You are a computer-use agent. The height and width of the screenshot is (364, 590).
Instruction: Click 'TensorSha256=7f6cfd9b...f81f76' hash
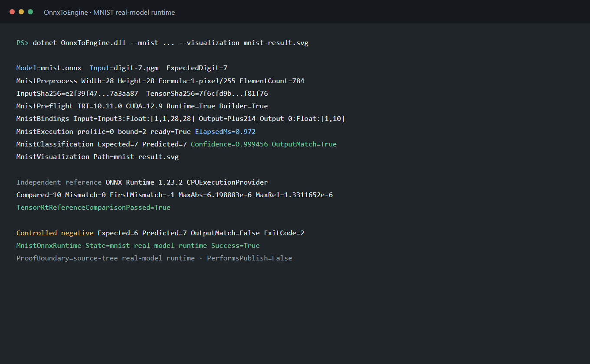click(207, 94)
